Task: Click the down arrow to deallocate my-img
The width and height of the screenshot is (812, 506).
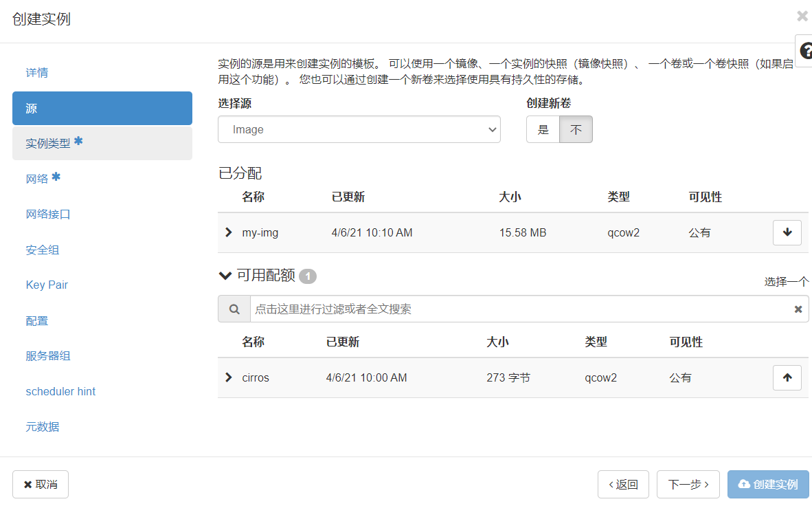Action: [x=787, y=232]
